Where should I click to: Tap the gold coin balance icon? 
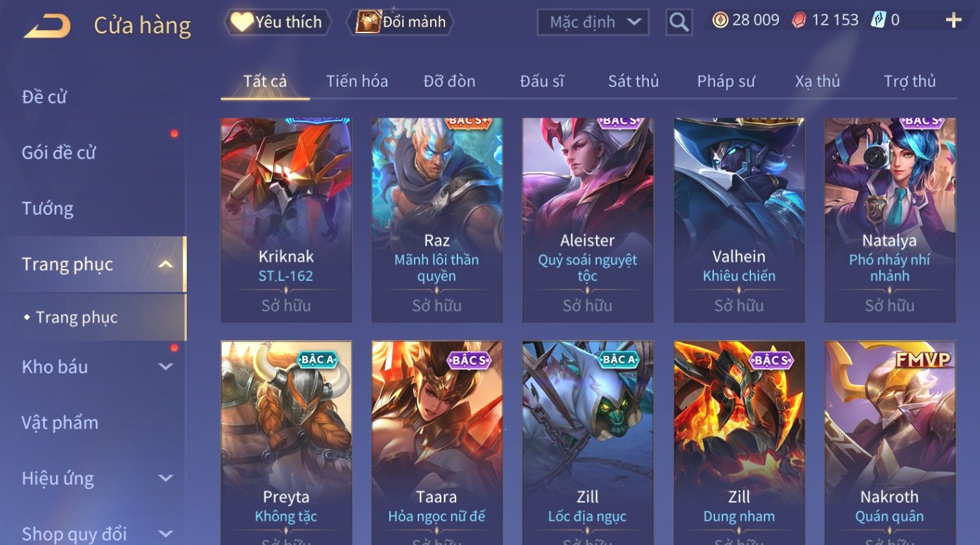click(x=720, y=20)
